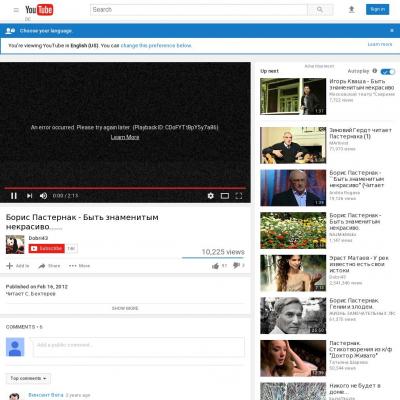Like the video with thumbs up
This screenshot has width=400, height=400.
[x=215, y=266]
